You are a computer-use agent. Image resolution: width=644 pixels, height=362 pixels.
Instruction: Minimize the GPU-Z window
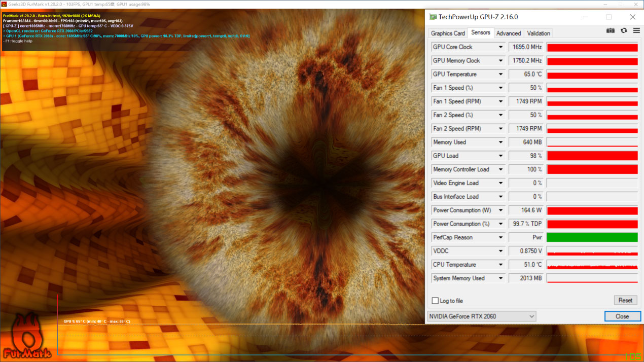tap(586, 17)
